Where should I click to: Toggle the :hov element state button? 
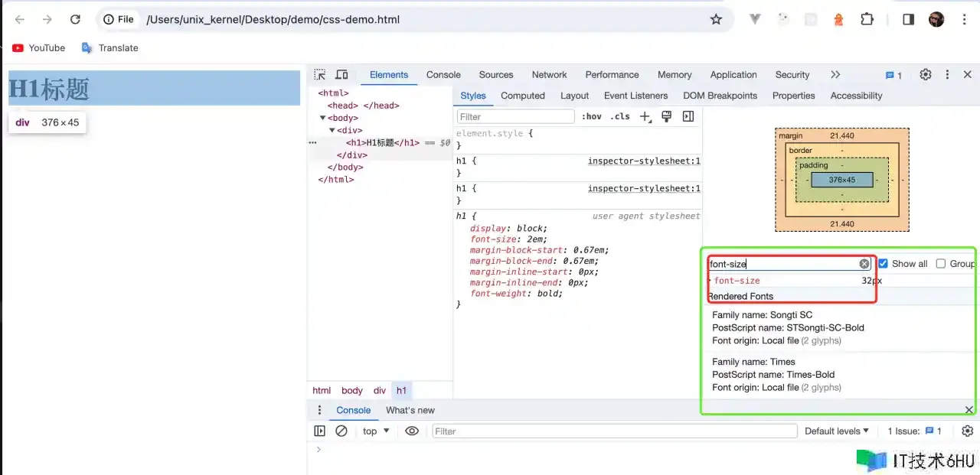coord(592,117)
